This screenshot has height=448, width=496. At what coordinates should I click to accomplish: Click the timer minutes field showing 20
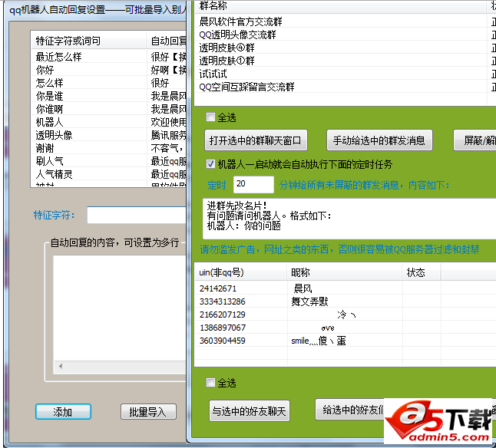pos(253,184)
